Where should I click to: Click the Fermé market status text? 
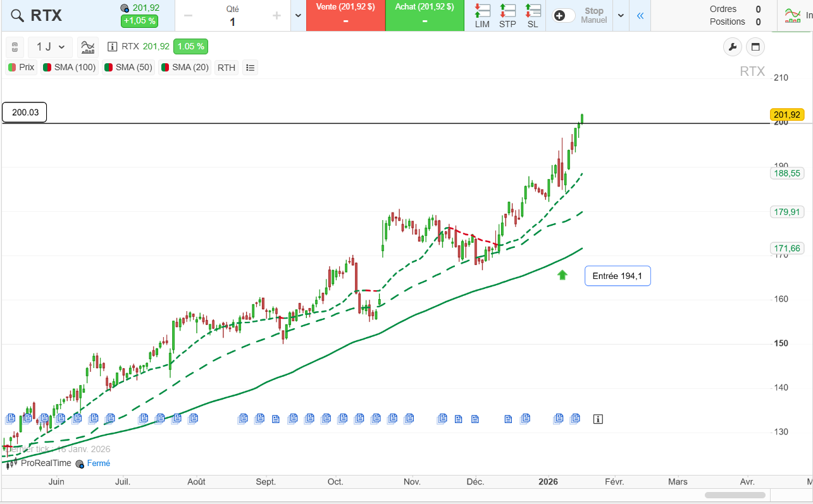(x=98, y=464)
